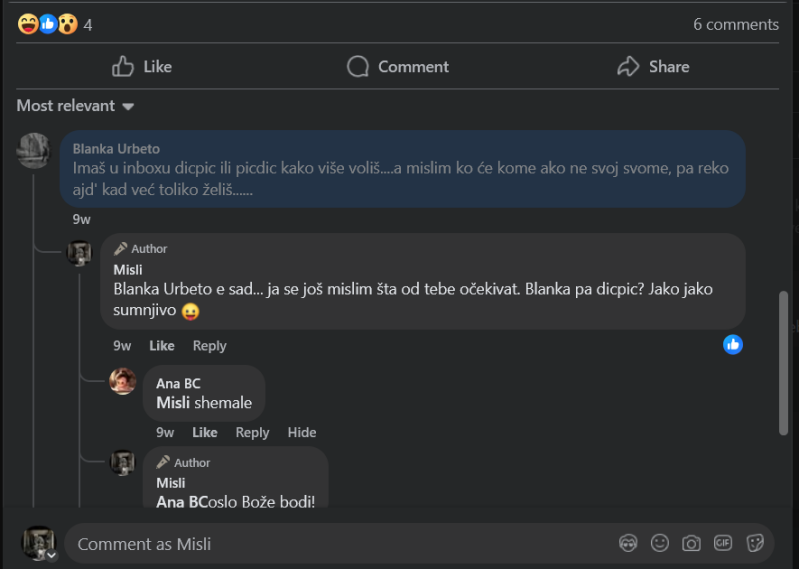This screenshot has width=799, height=569.
Task: Click the thumbs-up Like button on the post
Action: pyautogui.click(x=142, y=67)
